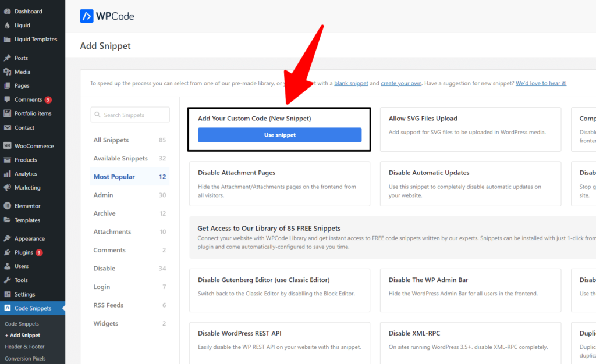Screen dimensions: 596x364
Task: Open the Dashboard via its sidebar icon
Action: click(x=8, y=11)
